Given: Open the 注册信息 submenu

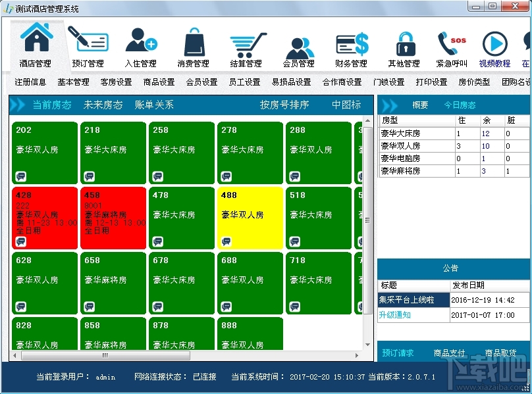Looking at the screenshot, I should pyautogui.click(x=30, y=82).
